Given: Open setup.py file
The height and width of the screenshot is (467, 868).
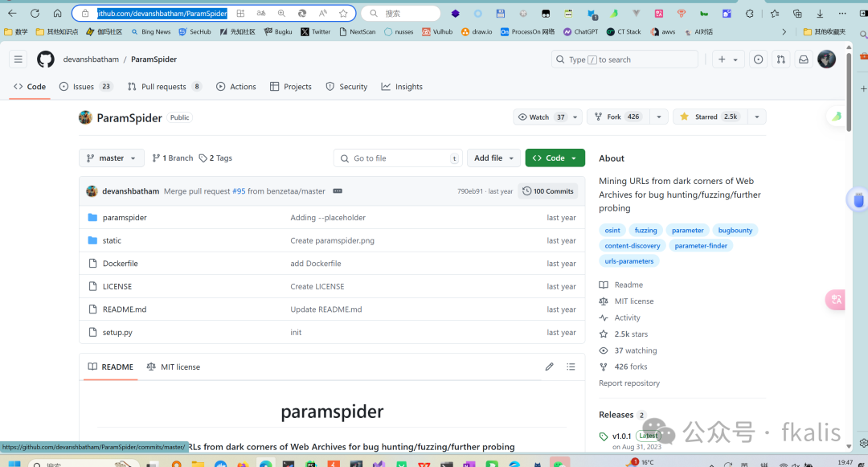Looking at the screenshot, I should (x=117, y=333).
